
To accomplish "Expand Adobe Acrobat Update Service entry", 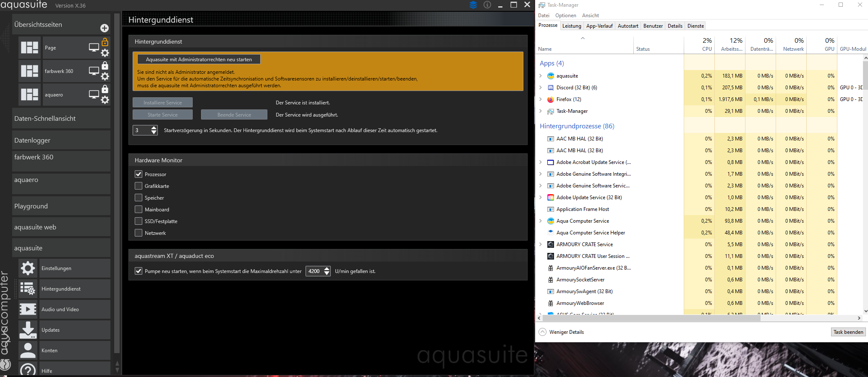I will click(x=541, y=162).
